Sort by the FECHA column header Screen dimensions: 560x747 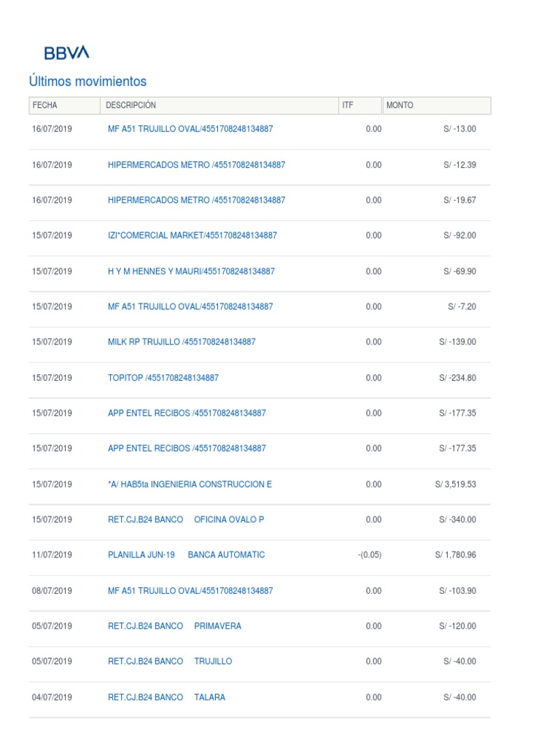pyautogui.click(x=44, y=106)
